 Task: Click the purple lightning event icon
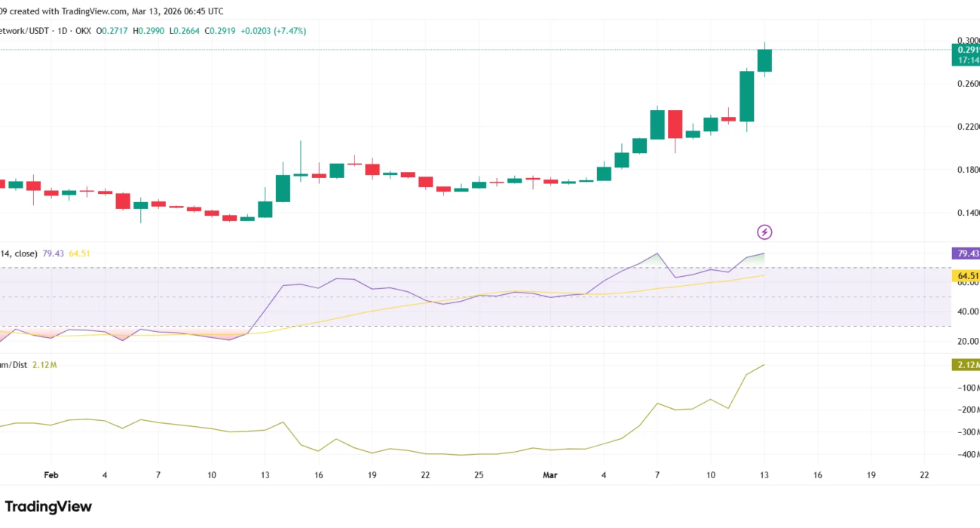pyautogui.click(x=764, y=232)
